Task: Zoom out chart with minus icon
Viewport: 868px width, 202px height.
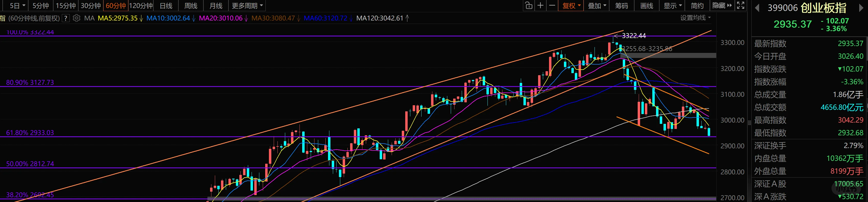Action: point(552,6)
